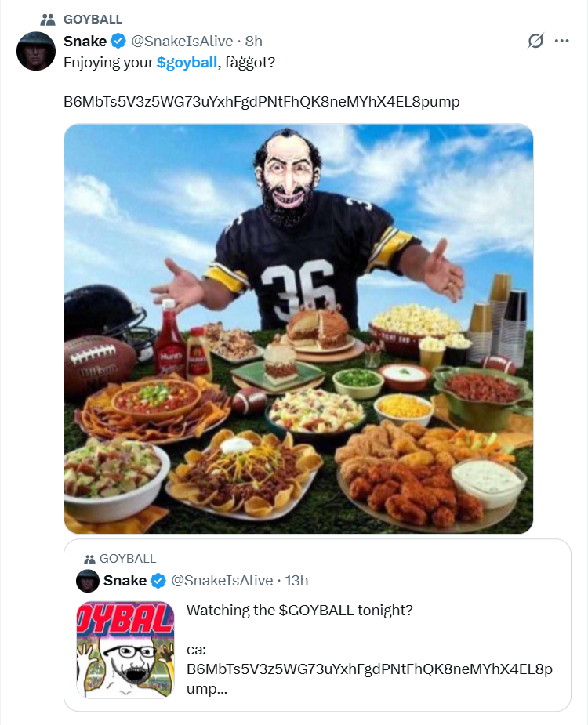The height and width of the screenshot is (725, 588).
Task: Click the Snake display name on main post
Action: click(85, 42)
